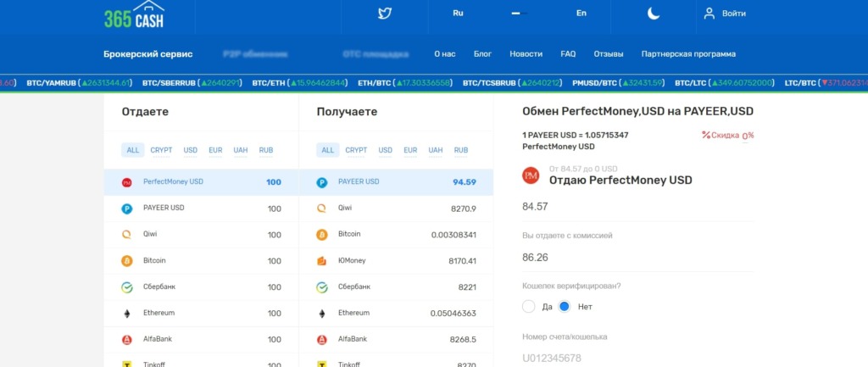Edit the 86.26 amount with commission field

point(637,258)
